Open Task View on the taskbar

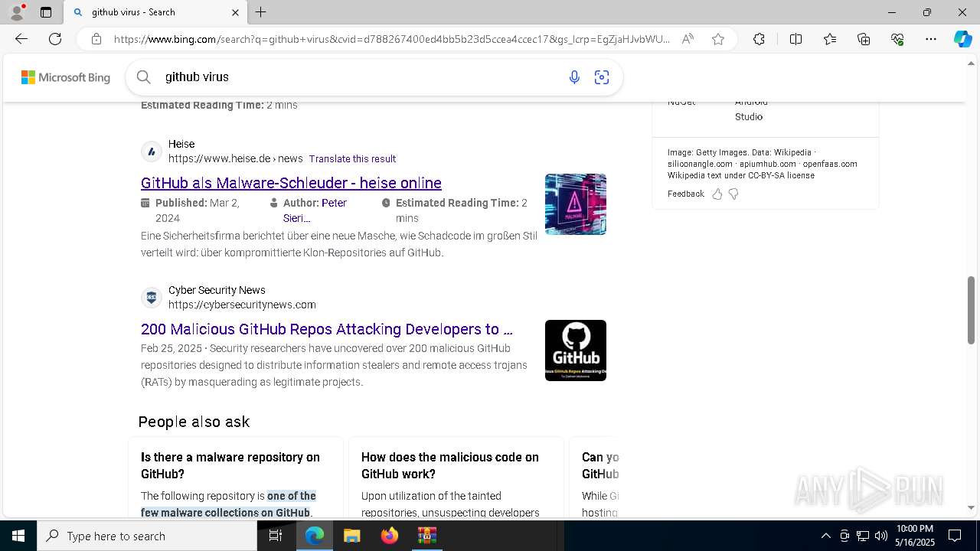pos(276,536)
